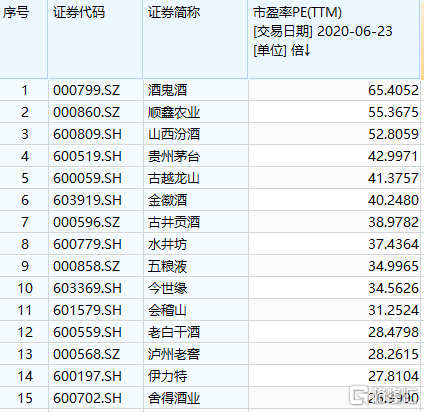The image size is (424, 412).
Task: Select stock code 600779.SH
Action: pyautogui.click(x=87, y=244)
